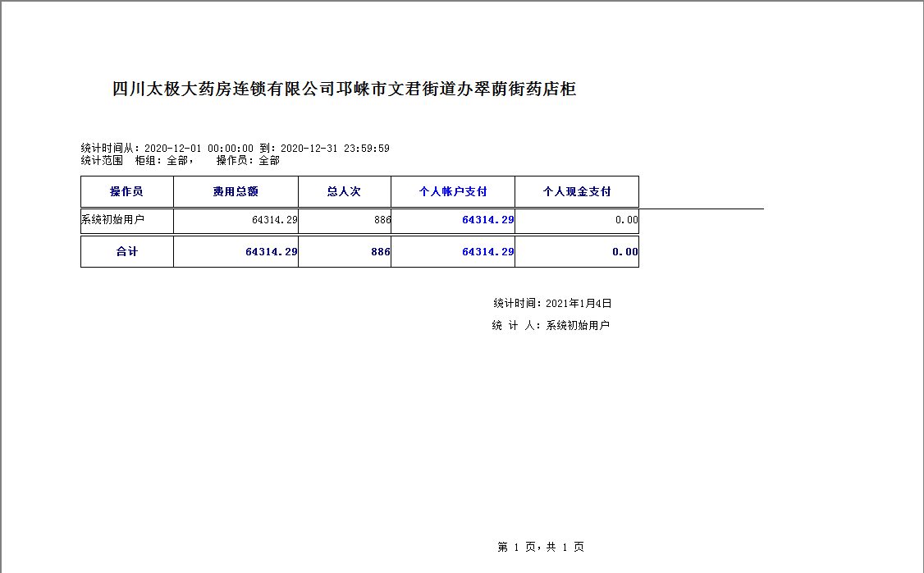Click the page footer 第 1 页，共 1 页
The width and height of the screenshot is (924, 573).
coord(541,547)
